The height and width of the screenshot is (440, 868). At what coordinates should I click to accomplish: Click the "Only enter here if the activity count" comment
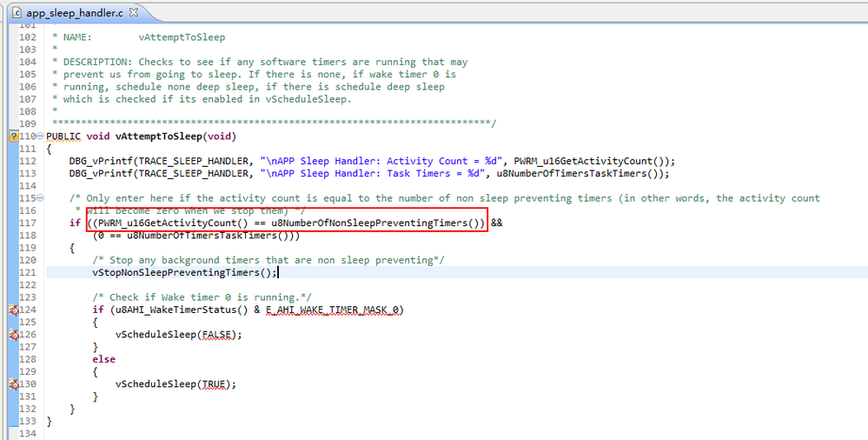tap(444, 198)
